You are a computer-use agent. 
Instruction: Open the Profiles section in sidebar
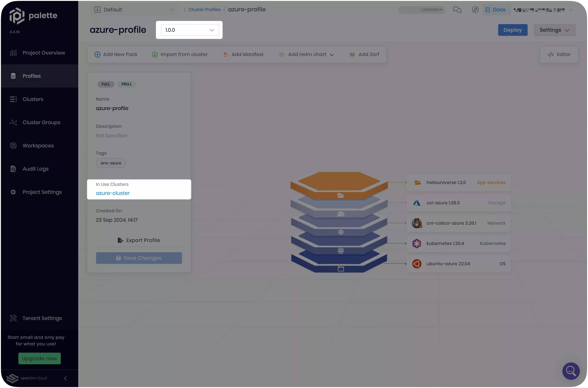(31, 76)
